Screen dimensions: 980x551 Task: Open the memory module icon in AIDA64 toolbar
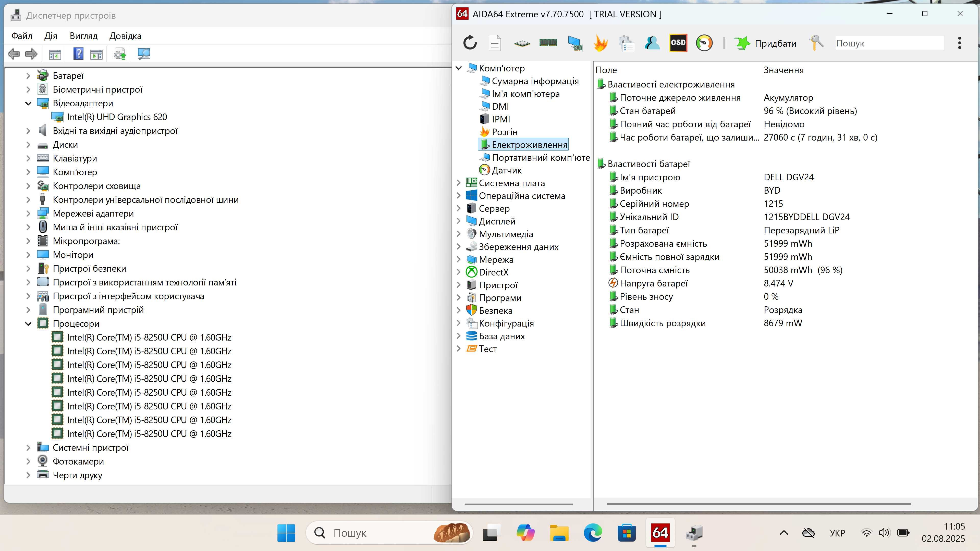pos(548,43)
